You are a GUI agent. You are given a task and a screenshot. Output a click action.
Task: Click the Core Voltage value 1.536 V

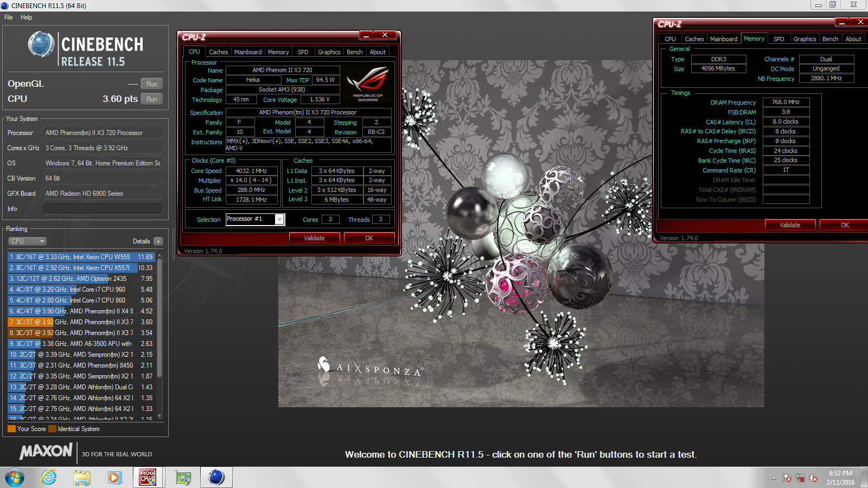point(320,99)
